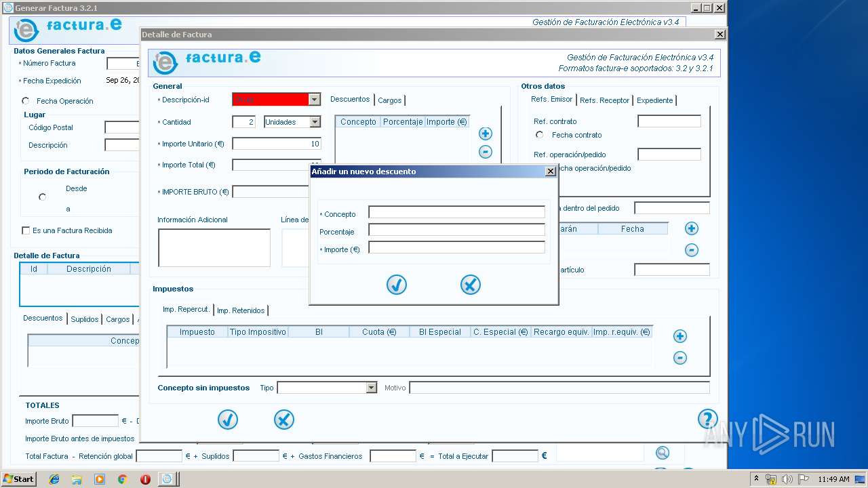This screenshot has height=488, width=868.
Task: Open the Unidades dropdown
Action: [x=315, y=122]
